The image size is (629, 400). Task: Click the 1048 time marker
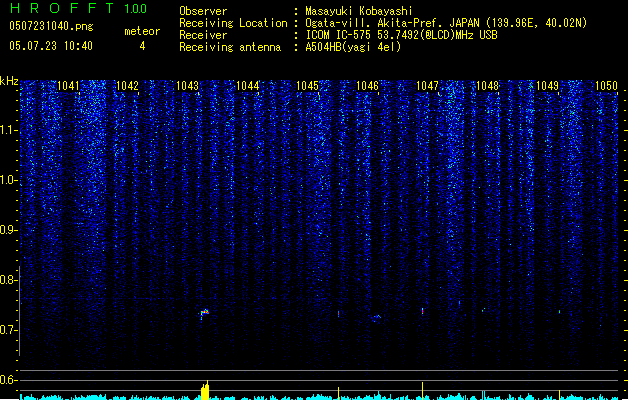pos(487,86)
